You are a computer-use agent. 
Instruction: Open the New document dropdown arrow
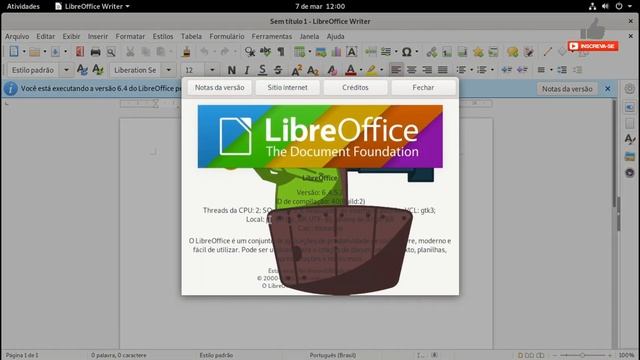24,52
